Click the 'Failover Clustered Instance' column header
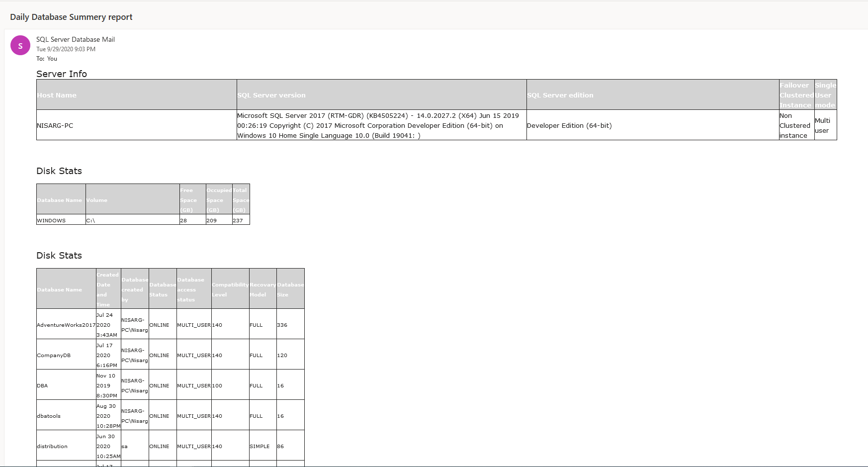The image size is (868, 467). [x=796, y=95]
